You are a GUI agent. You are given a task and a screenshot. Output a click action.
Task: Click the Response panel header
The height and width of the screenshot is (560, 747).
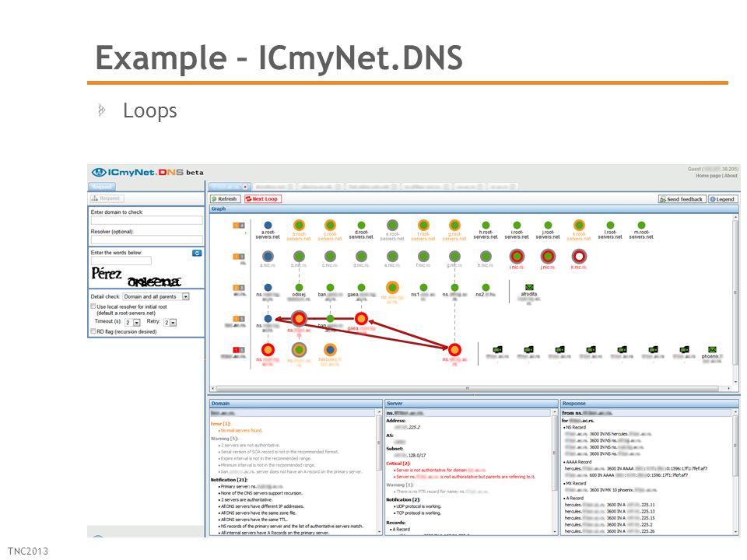(x=649, y=404)
